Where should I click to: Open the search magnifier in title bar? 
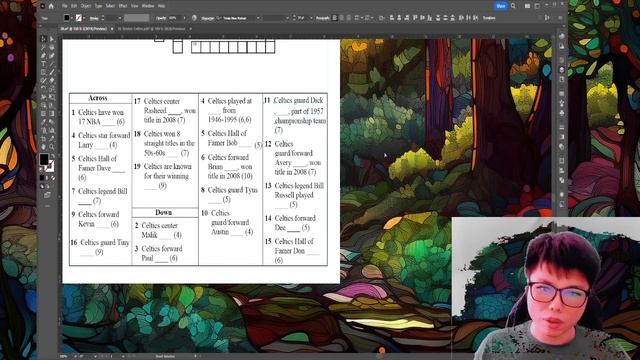tap(513, 6)
